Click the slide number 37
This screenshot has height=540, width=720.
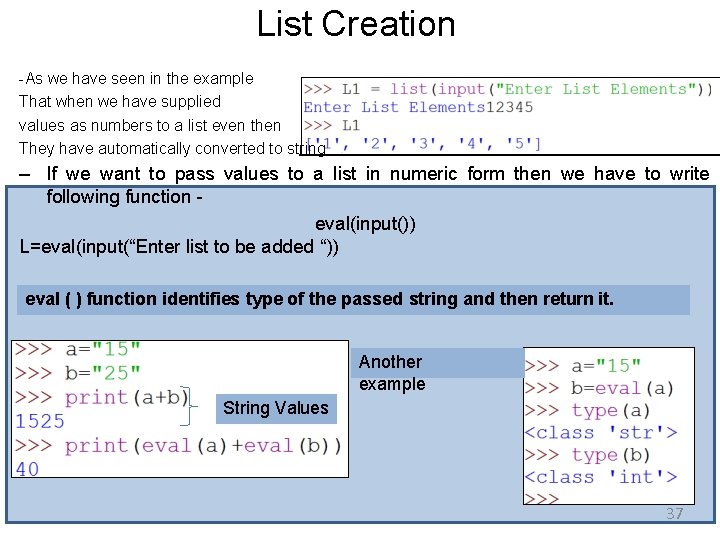[675, 513]
